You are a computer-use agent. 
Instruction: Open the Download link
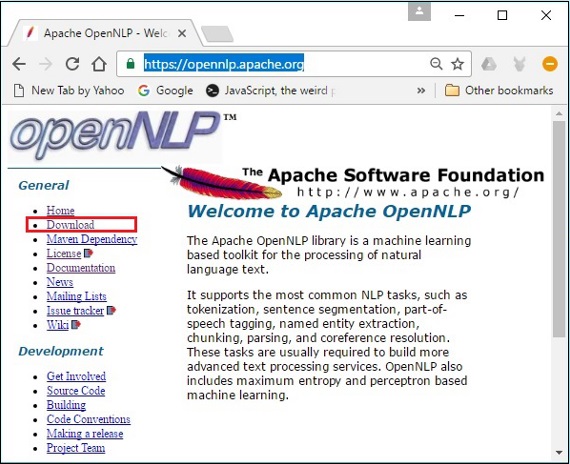click(x=70, y=225)
